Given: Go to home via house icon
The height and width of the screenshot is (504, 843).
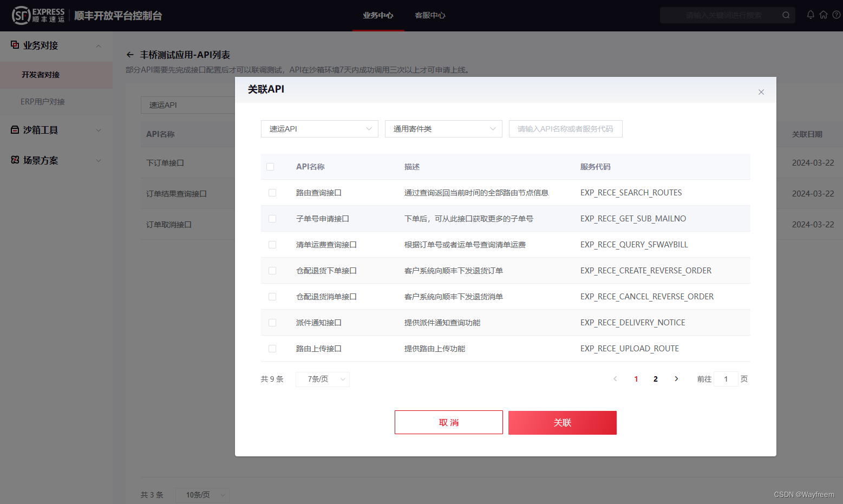Looking at the screenshot, I should point(824,15).
